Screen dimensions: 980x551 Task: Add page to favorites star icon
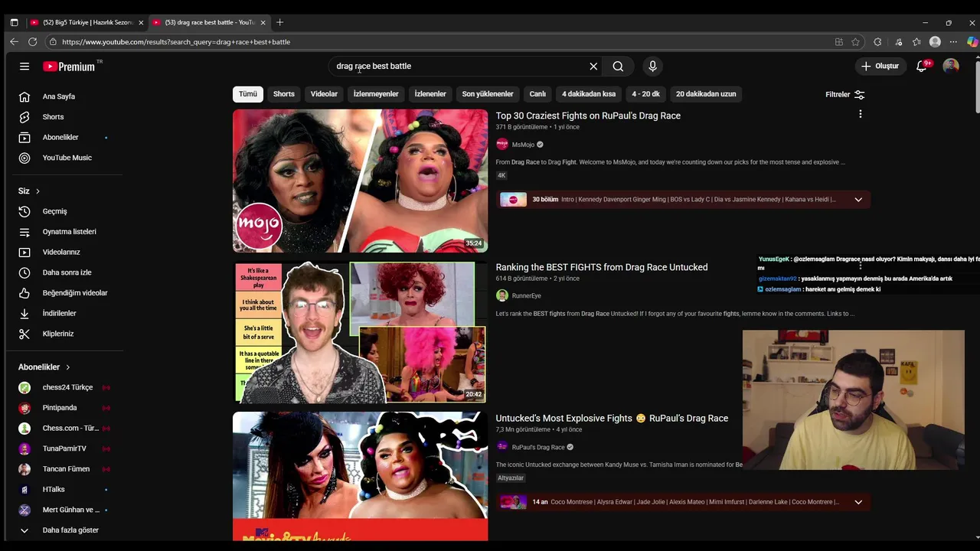point(856,42)
